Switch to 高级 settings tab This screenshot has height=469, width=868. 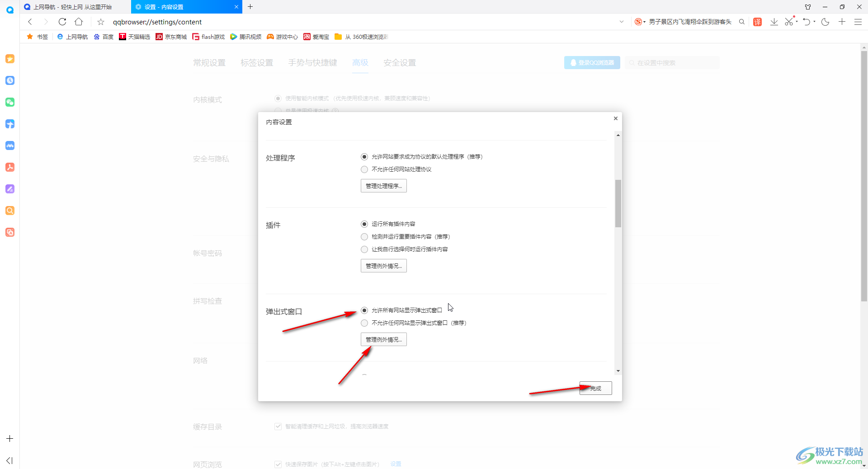(x=360, y=63)
